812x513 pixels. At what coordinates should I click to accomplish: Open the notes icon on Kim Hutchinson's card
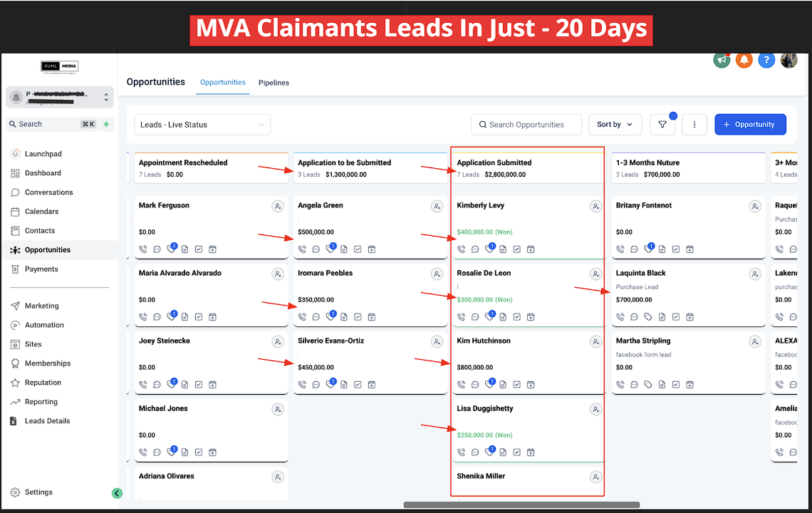click(503, 385)
